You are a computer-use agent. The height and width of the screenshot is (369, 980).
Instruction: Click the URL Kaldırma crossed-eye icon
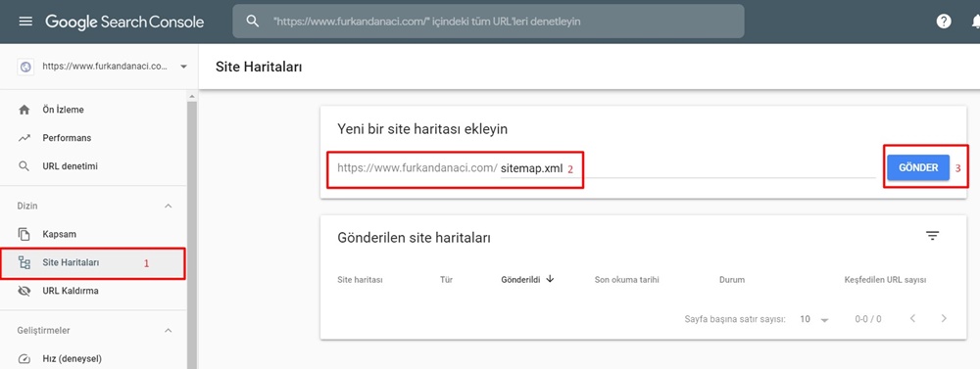[x=24, y=291]
